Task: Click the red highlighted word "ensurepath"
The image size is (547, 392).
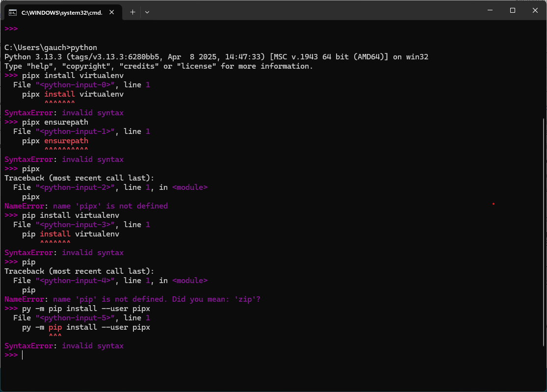Action: coord(66,141)
